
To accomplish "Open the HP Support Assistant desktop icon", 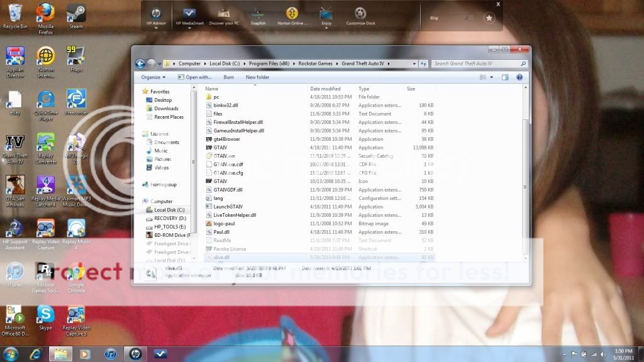I will point(15,235).
